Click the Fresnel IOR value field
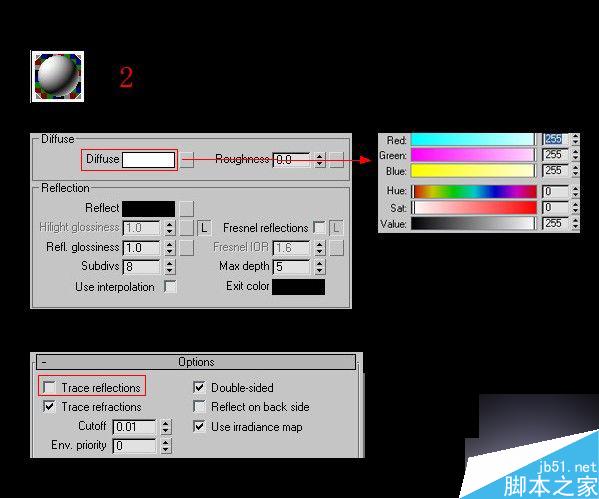Viewport: 599px width, 499px height. point(292,248)
